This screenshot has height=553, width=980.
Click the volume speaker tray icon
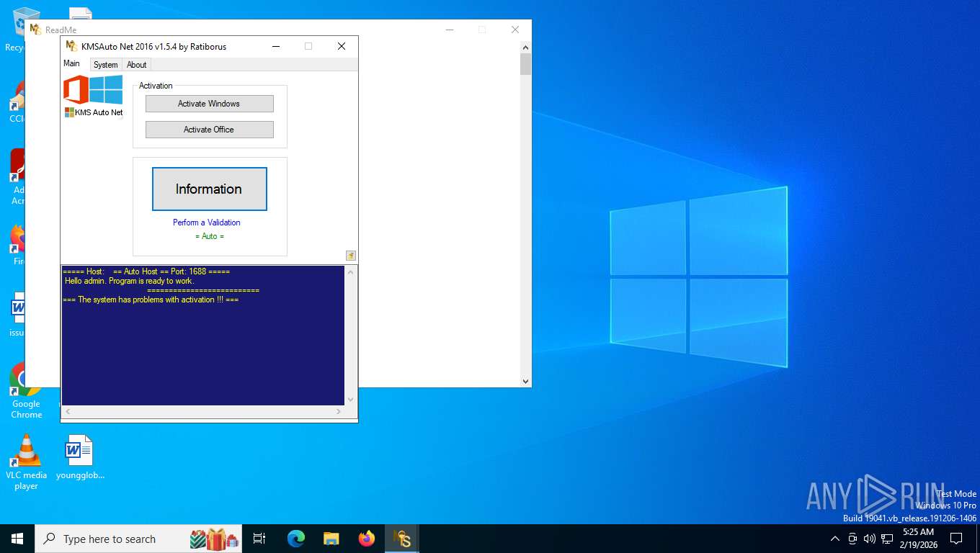point(870,539)
